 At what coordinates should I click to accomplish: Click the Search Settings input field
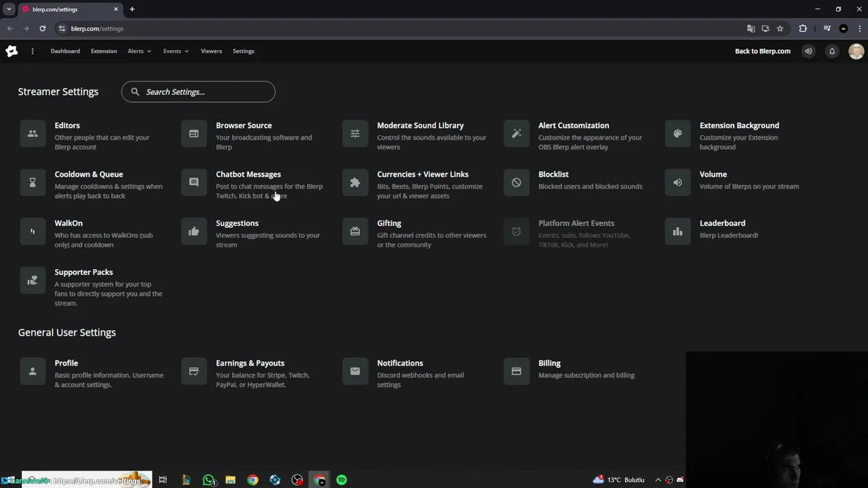(198, 91)
